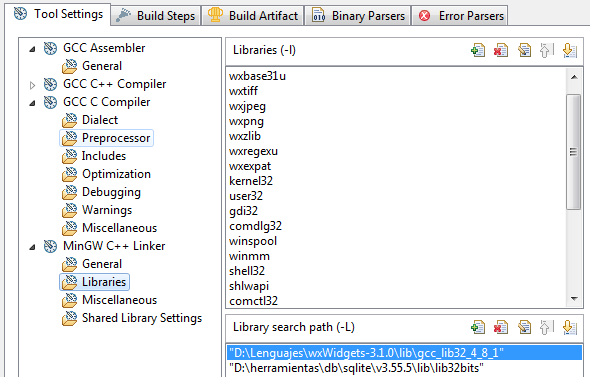Select the comdlg32 library entry
The height and width of the screenshot is (377, 590).
(255, 226)
